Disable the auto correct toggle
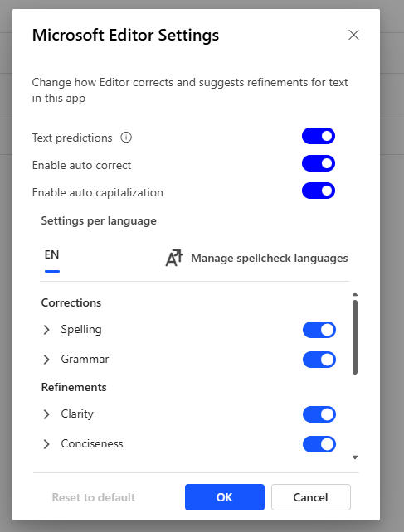404x532 pixels. [319, 163]
